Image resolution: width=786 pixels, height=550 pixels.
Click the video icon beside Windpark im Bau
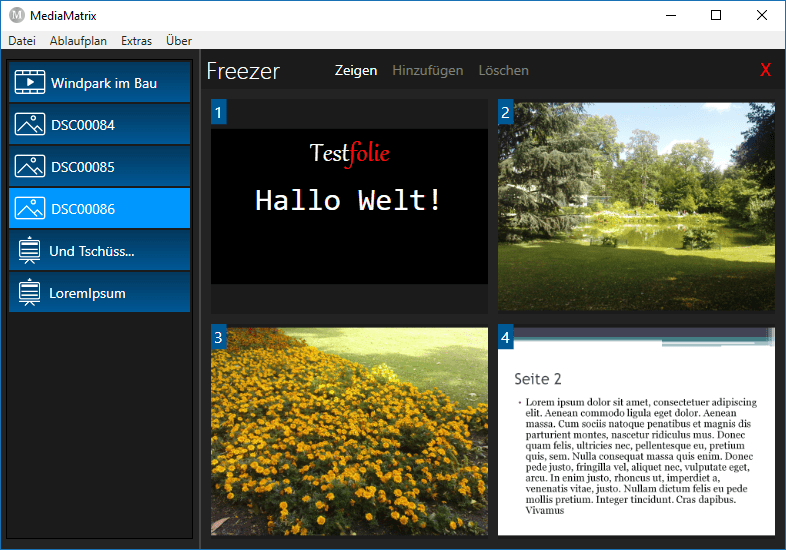(30, 83)
